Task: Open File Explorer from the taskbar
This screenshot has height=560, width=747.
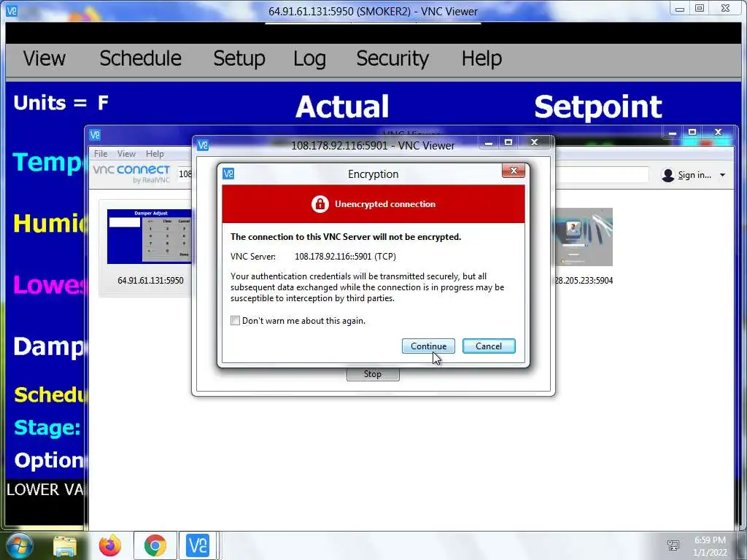Action: (65, 545)
